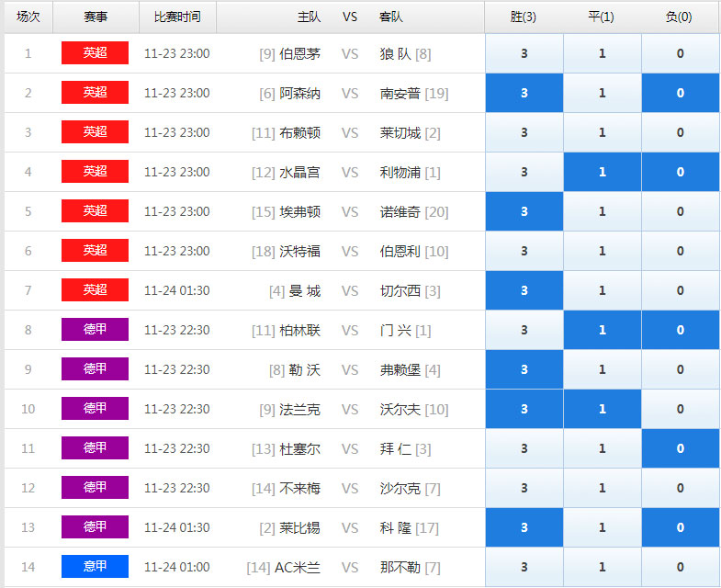Select win (3) for 布赖顿 vs 莱切城
The width and height of the screenshot is (721, 588).
pos(524,132)
